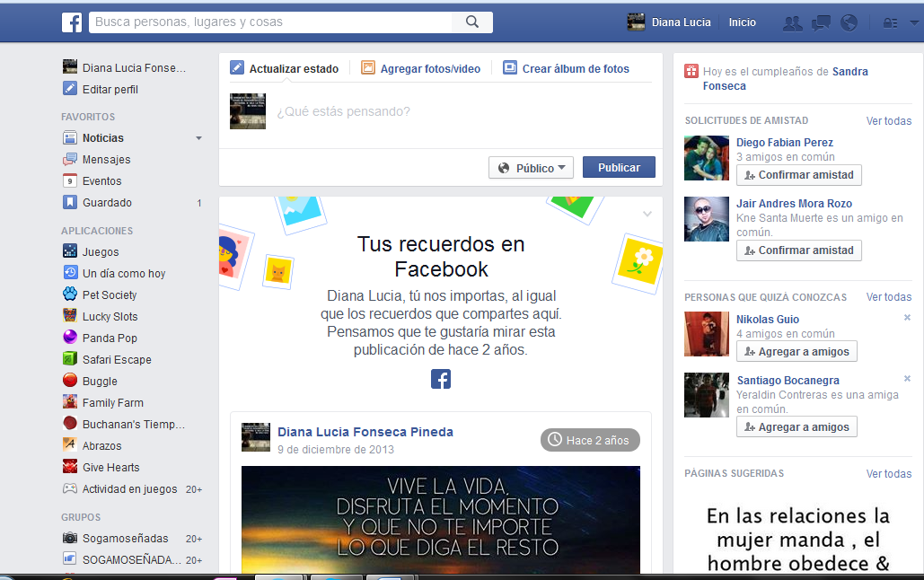924x580 pixels.
Task: Select Crear álbum de fotos tab
Action: pyautogui.click(x=566, y=68)
